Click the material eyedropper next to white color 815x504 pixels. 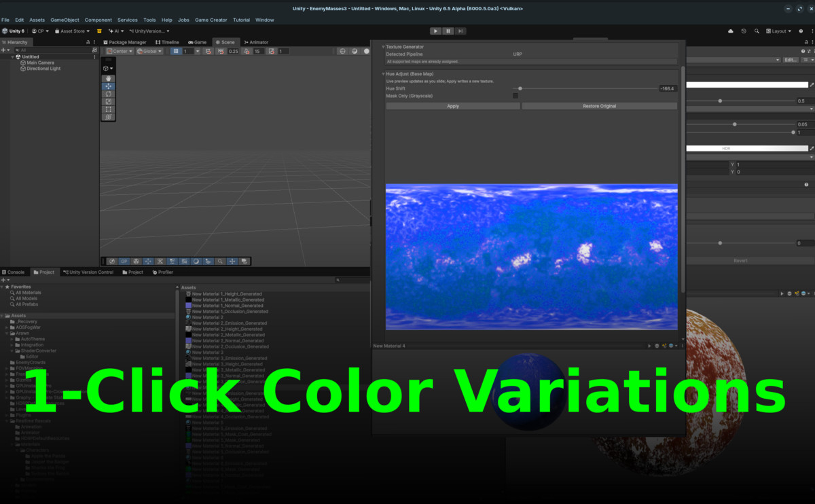click(x=811, y=85)
